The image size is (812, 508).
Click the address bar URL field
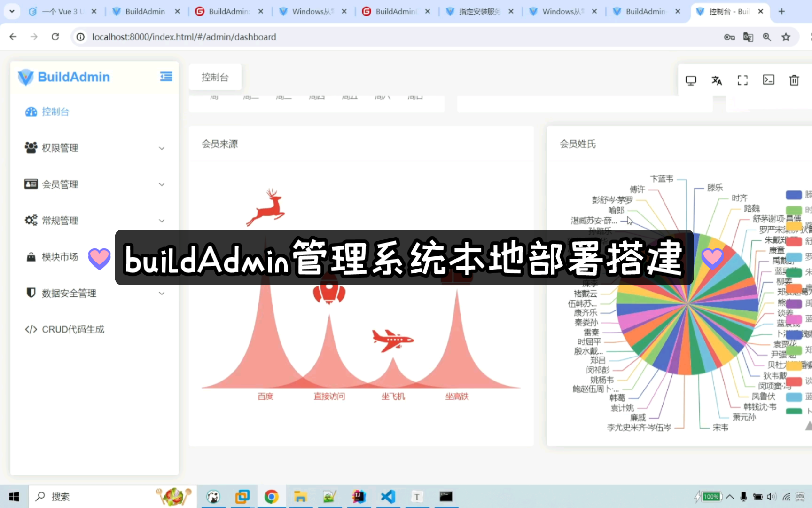[404, 37]
